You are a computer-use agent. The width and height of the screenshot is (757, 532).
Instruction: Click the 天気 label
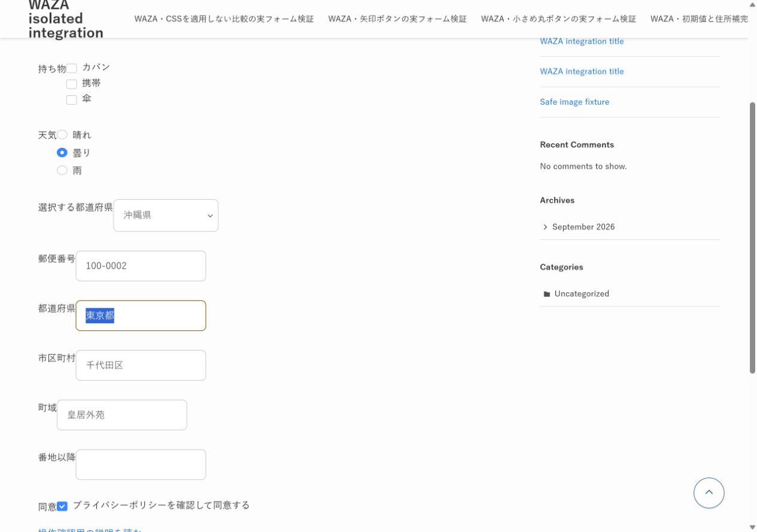47,135
